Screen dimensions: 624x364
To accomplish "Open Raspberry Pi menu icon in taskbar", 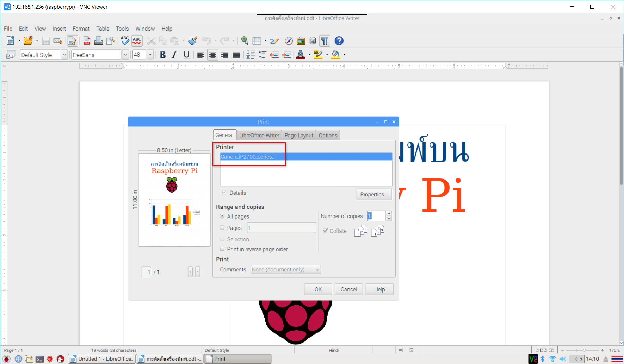I will click(x=7, y=359).
